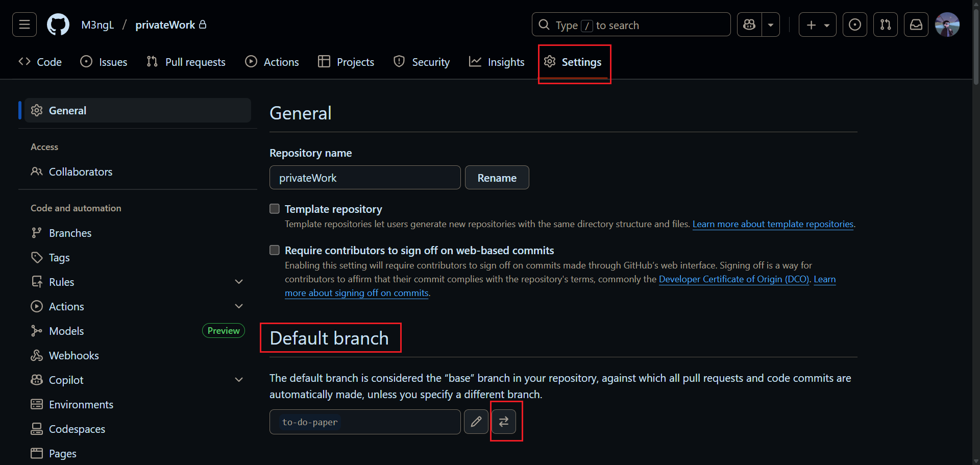Open the issues icon in header

coord(854,25)
